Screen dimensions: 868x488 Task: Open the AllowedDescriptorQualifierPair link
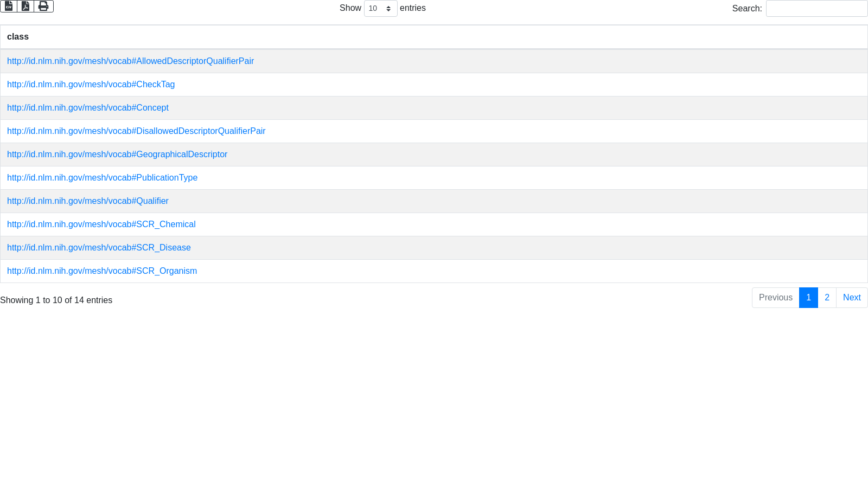tap(130, 61)
